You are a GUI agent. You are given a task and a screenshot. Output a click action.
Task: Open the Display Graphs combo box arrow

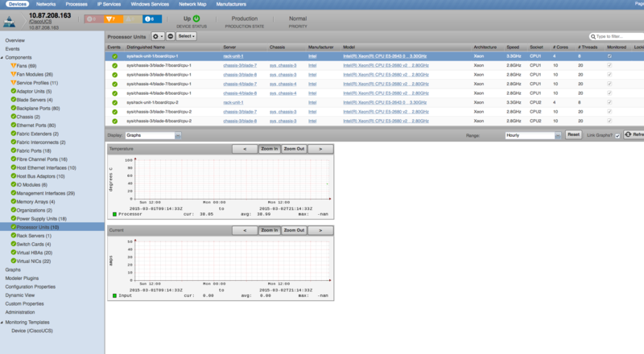click(x=178, y=135)
